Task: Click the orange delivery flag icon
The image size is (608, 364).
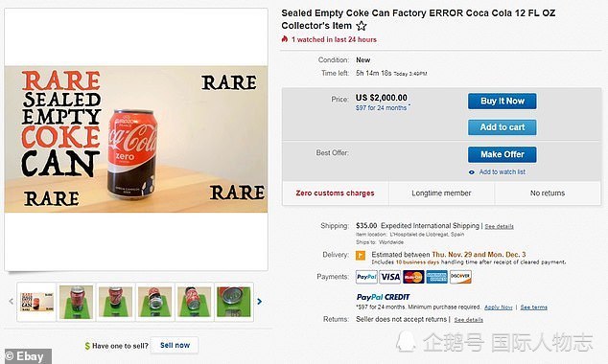Action: coord(361,255)
